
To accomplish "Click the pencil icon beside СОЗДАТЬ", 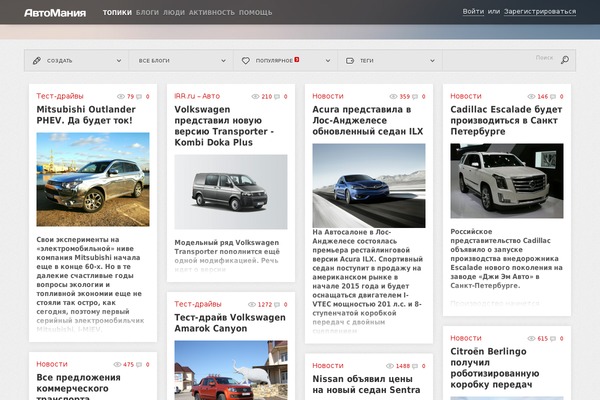I will 37,60.
